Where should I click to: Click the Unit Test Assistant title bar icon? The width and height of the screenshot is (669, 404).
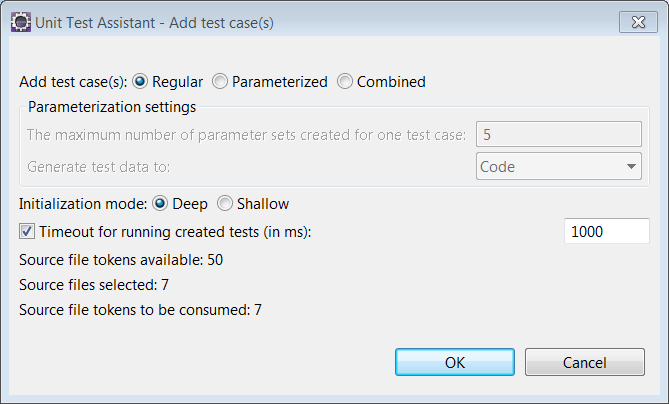click(x=20, y=22)
